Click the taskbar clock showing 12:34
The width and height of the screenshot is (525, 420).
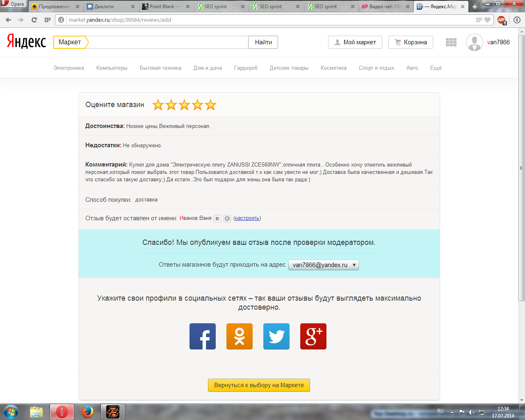coord(503,409)
